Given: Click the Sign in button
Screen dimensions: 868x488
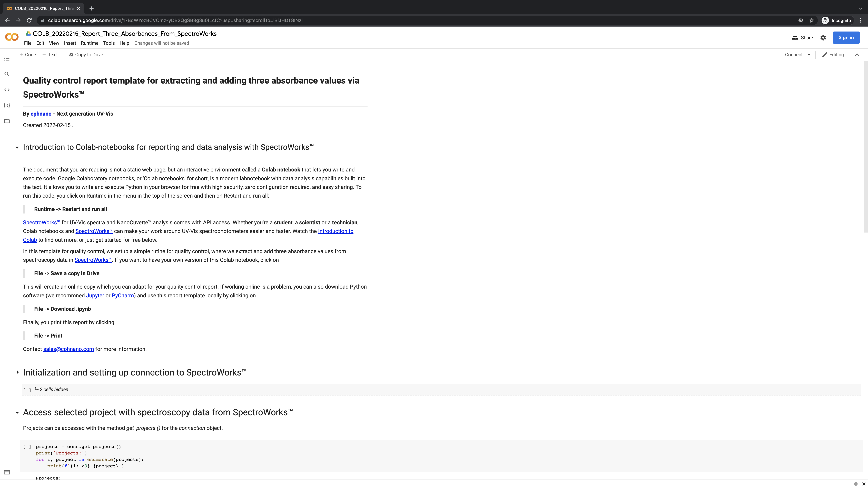Looking at the screenshot, I should pos(846,38).
